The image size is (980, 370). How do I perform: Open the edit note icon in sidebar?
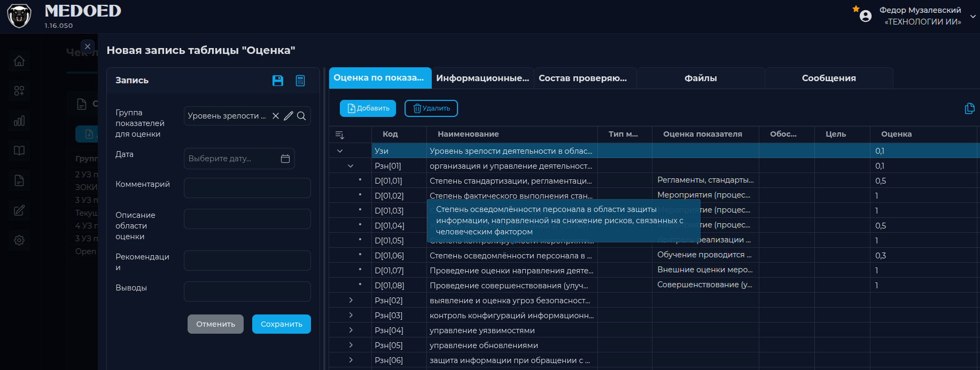point(19,210)
